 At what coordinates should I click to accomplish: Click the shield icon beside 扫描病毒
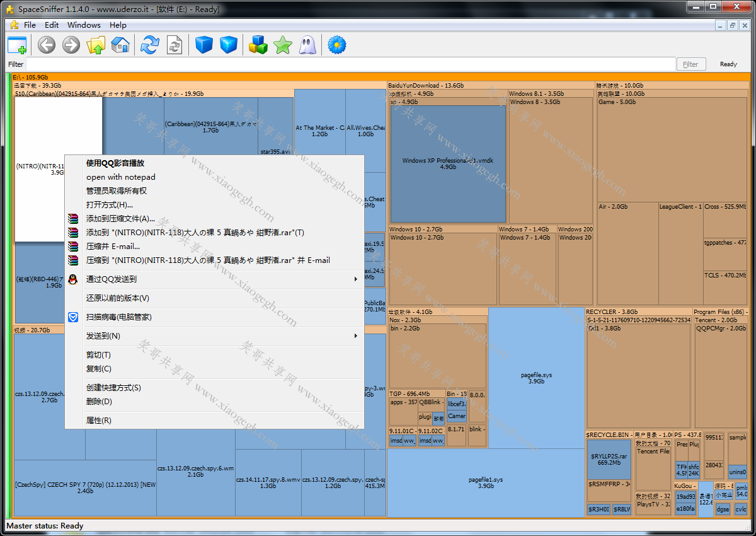pyautogui.click(x=73, y=317)
